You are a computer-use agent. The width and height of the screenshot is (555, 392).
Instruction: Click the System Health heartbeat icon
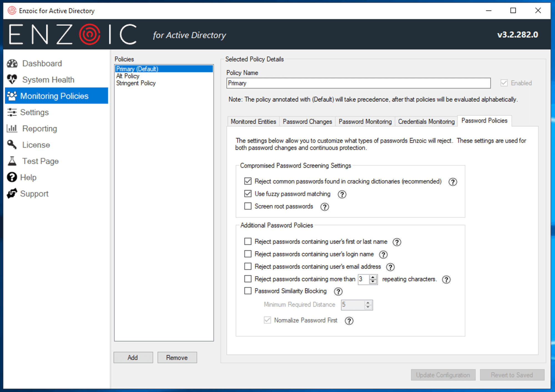(12, 80)
